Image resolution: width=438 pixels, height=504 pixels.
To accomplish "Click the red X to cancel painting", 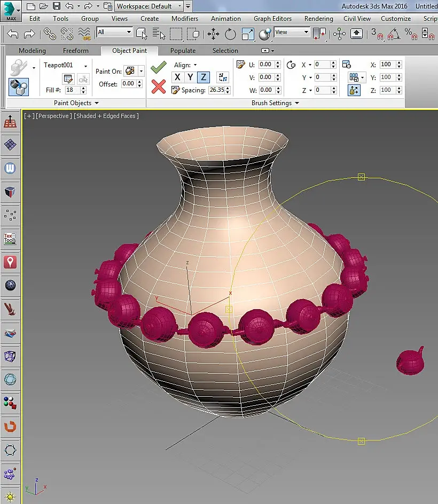I will [158, 86].
